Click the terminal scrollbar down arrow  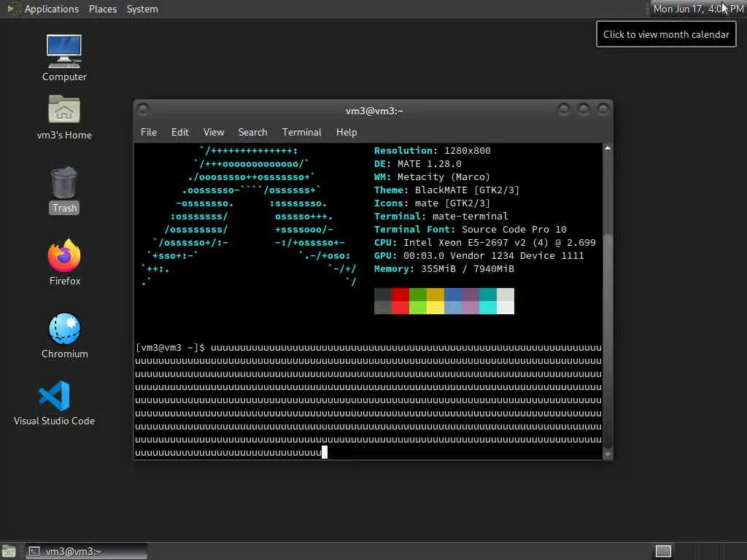(608, 455)
